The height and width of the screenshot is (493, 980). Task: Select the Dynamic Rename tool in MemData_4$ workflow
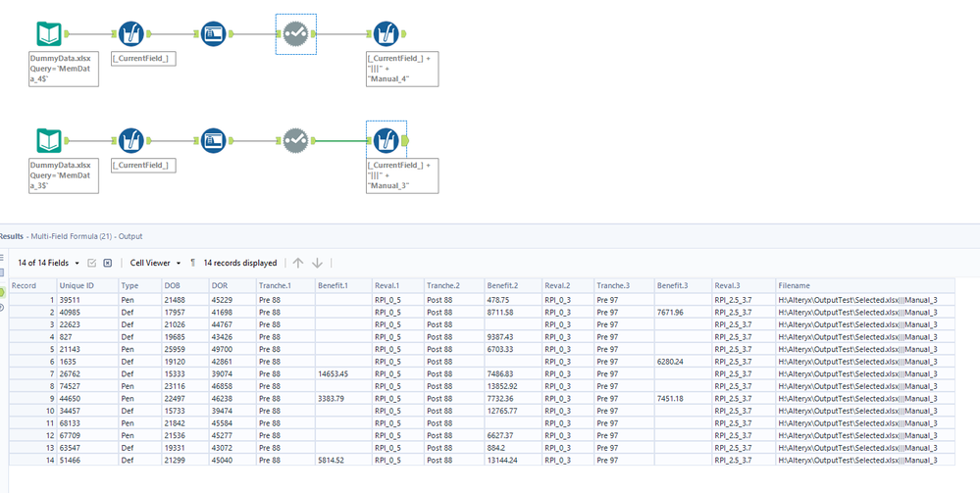coord(214,33)
